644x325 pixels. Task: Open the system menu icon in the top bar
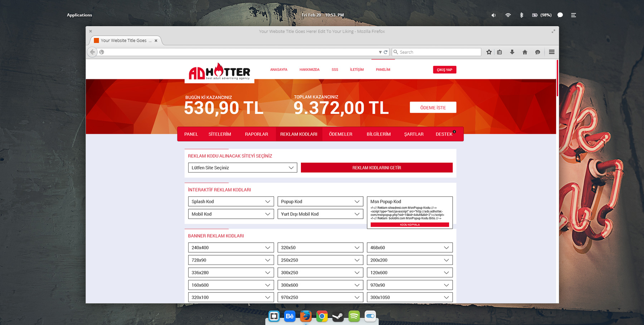pos(574,15)
